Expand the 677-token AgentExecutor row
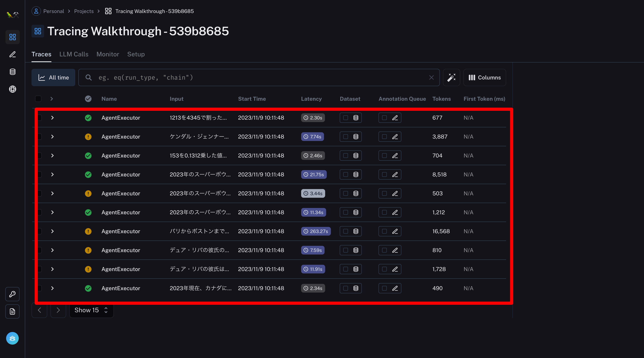 52,118
